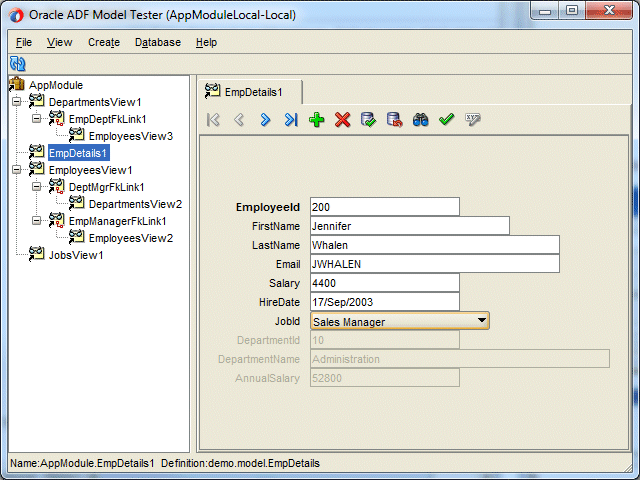Collapse the DepartmentsView1 tree node
The height and width of the screenshot is (480, 640).
[16, 101]
